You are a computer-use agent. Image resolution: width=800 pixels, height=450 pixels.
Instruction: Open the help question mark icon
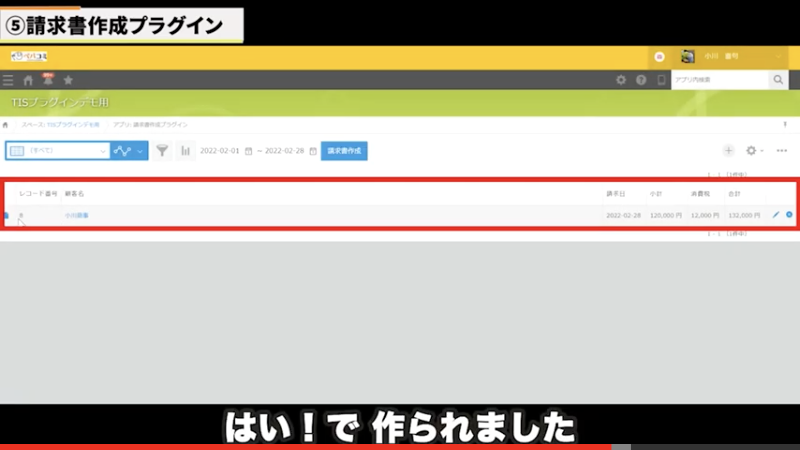coord(641,80)
